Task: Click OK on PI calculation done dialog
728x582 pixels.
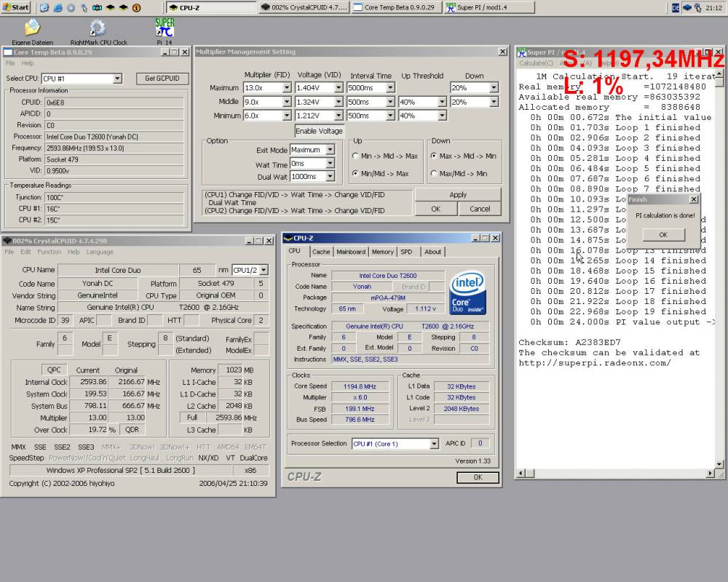Action: (x=662, y=235)
